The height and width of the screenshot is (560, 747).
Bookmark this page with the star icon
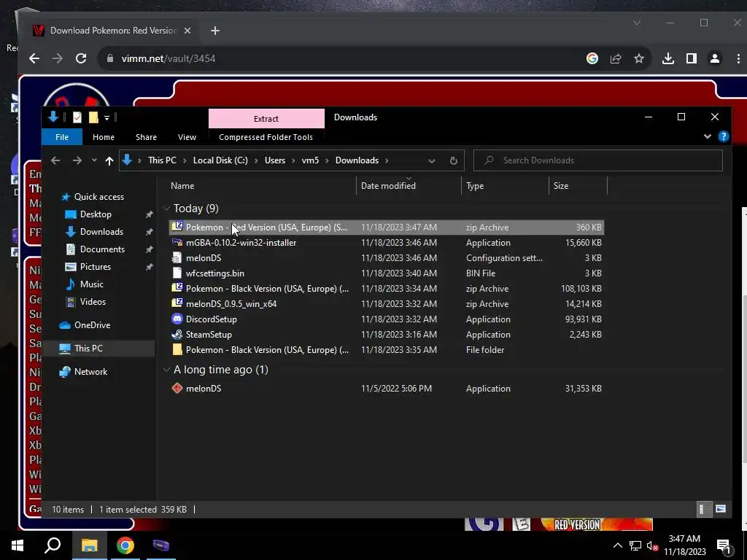(x=639, y=58)
